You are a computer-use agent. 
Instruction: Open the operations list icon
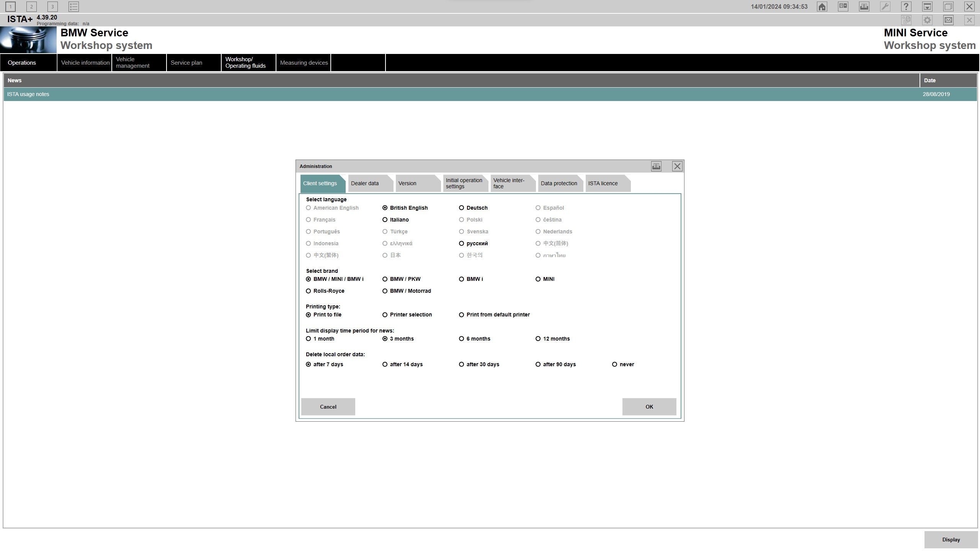(x=74, y=7)
